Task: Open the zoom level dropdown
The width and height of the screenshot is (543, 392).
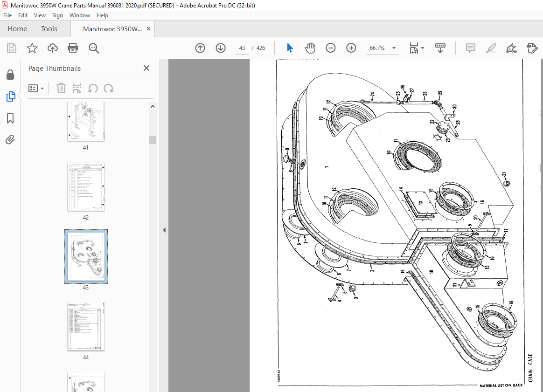Action: pos(394,48)
